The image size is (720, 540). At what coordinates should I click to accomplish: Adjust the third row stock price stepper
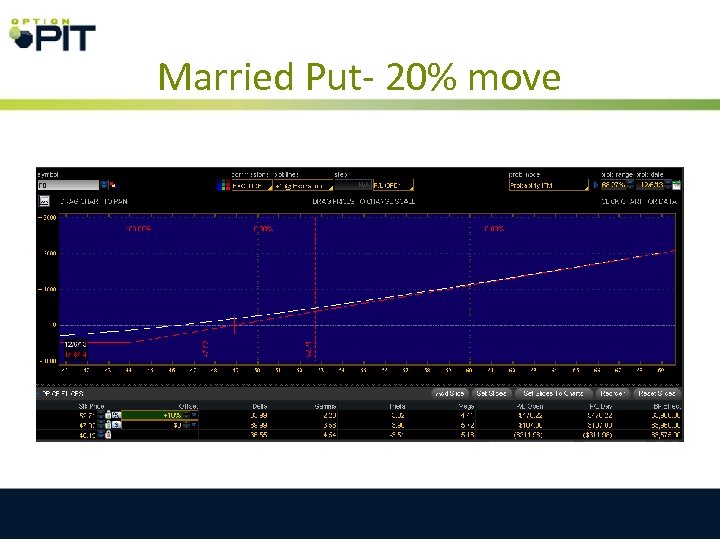pos(101,434)
